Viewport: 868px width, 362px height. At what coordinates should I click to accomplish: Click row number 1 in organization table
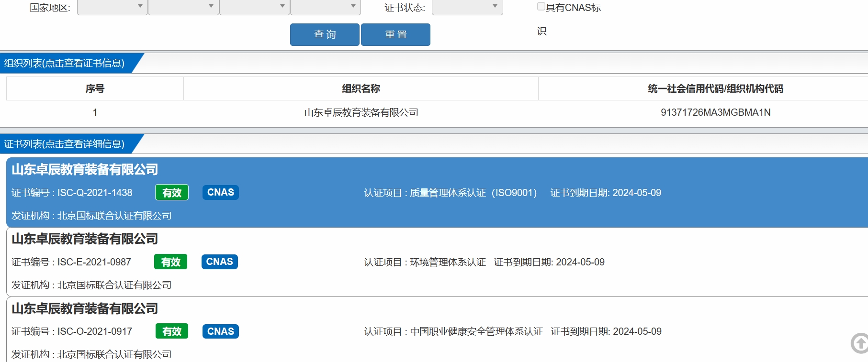[x=95, y=112]
